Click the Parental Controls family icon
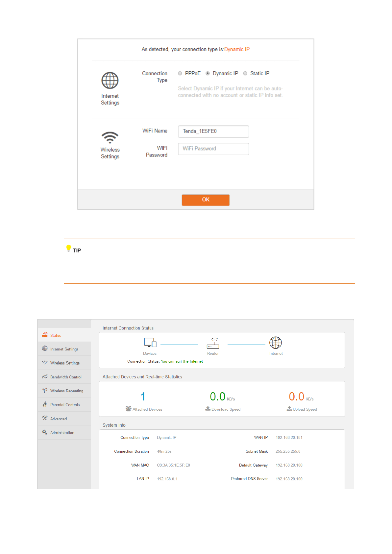392x554 pixels. (45, 404)
